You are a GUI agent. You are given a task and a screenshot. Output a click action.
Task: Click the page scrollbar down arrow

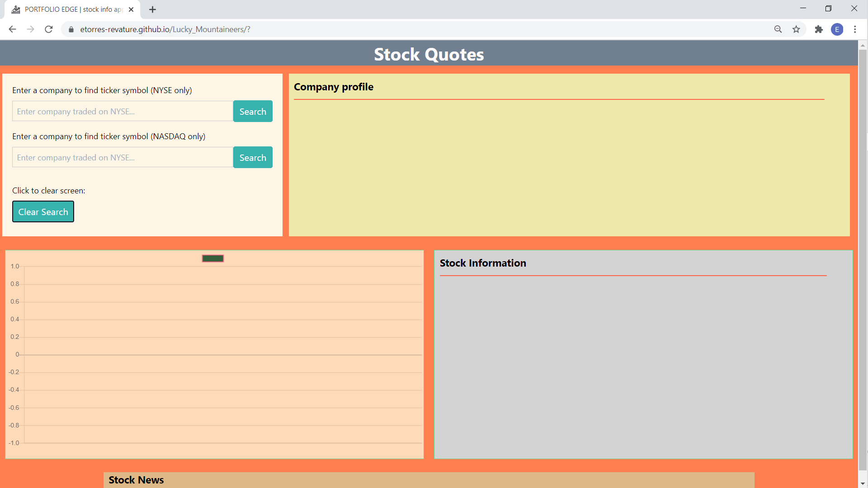point(863,483)
